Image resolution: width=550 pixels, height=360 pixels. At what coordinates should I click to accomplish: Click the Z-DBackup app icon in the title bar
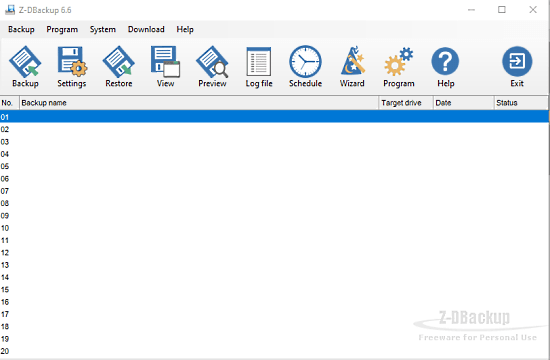pos(10,10)
